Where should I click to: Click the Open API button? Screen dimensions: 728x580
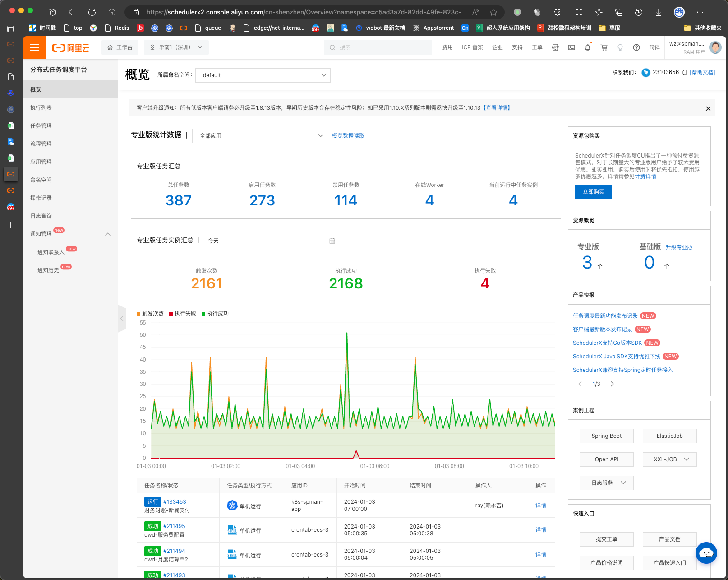607,459
